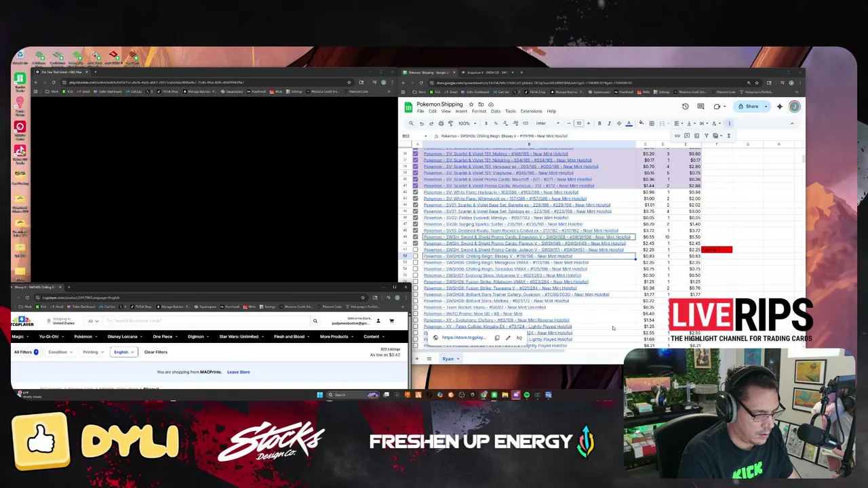Click the TCGplayer search magnifier icon
The width and height of the screenshot is (868, 488).
315,321
